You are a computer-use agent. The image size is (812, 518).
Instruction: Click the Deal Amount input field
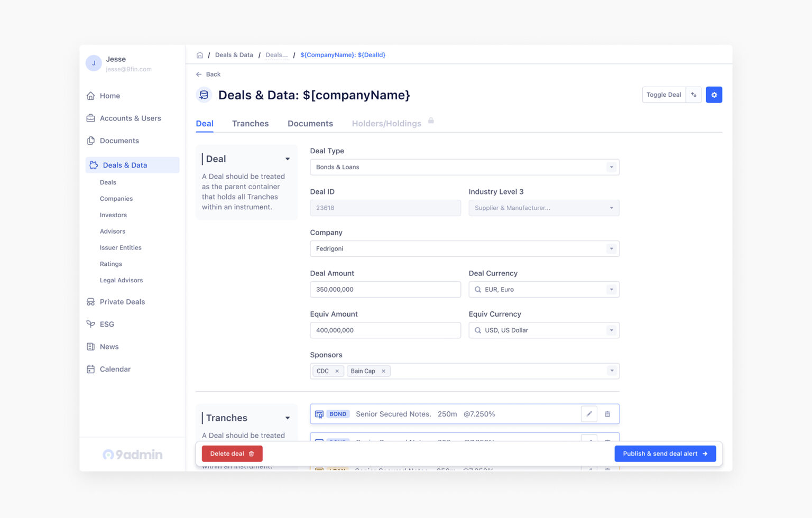385,290
